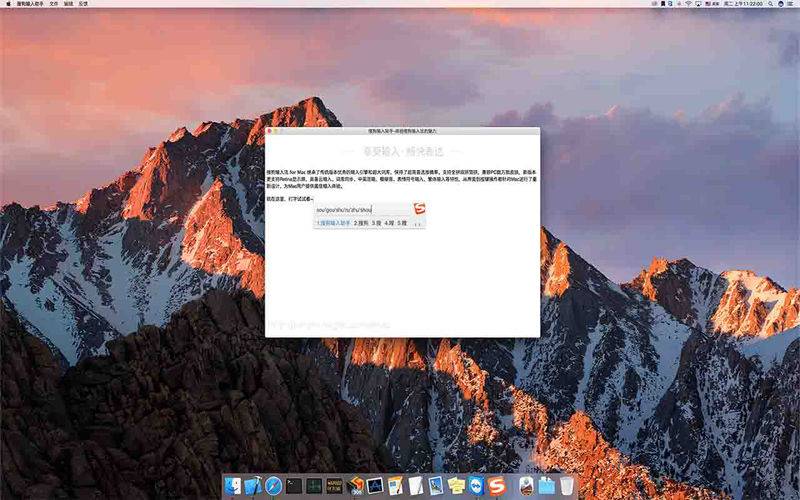
Task: Launch TeamViewer from the Dock
Action: pos(476,486)
